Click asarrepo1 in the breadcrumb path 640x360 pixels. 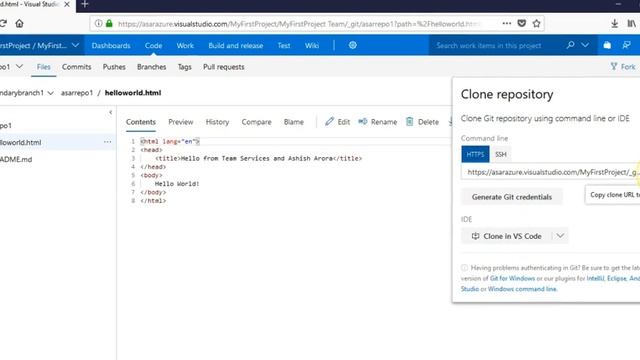pyautogui.click(x=77, y=93)
